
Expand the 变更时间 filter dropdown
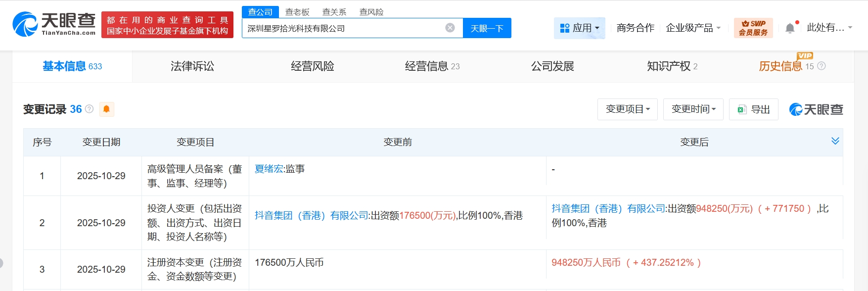(693, 109)
